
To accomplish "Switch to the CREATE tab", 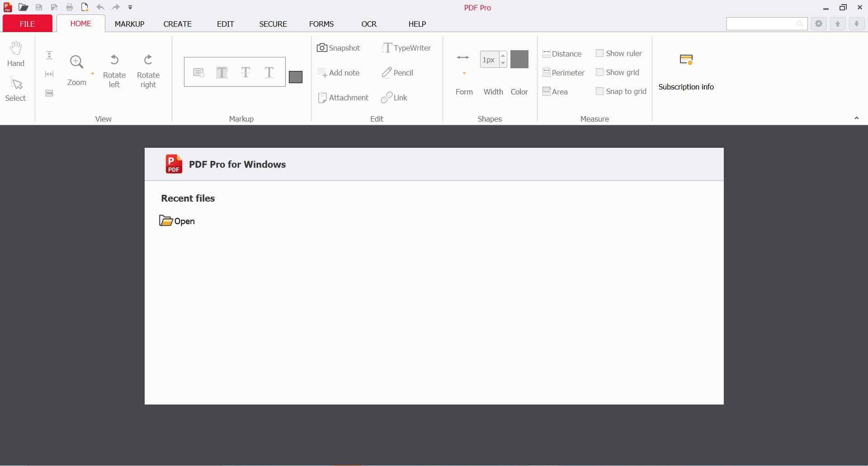I will (x=178, y=24).
